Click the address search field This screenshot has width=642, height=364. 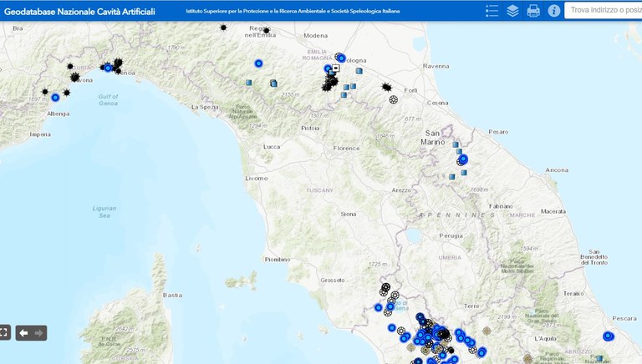click(x=604, y=10)
